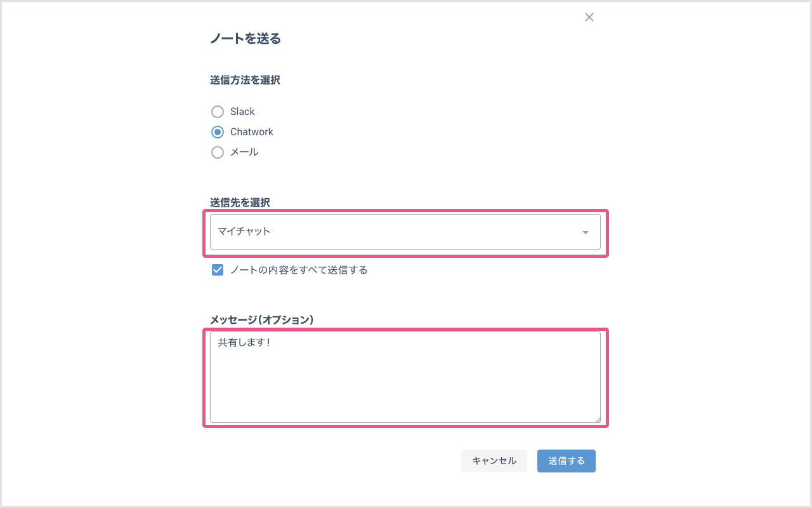Image resolution: width=812 pixels, height=508 pixels.
Task: Click the Chatwork option label text
Action: (x=252, y=132)
